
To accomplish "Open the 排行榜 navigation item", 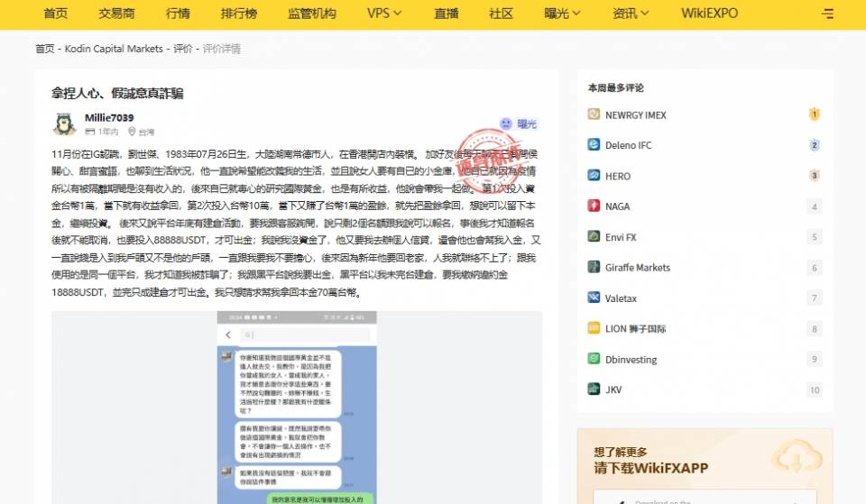I will 238,14.
